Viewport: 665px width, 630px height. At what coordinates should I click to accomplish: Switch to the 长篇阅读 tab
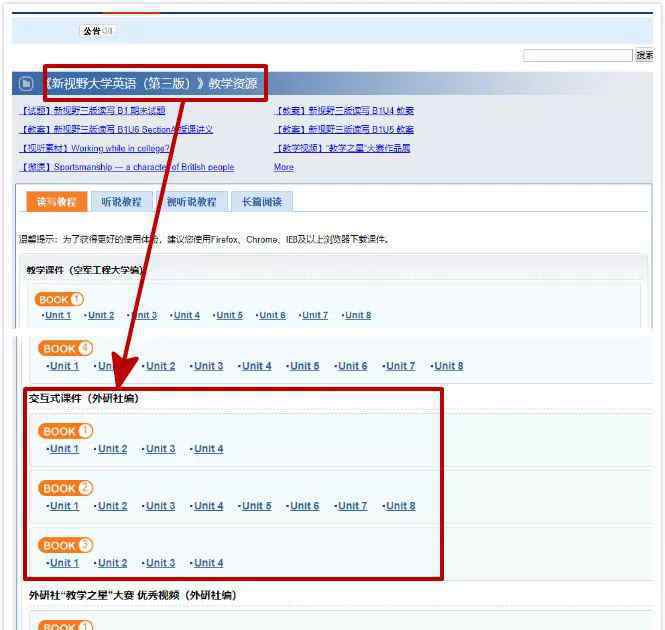tap(262, 202)
